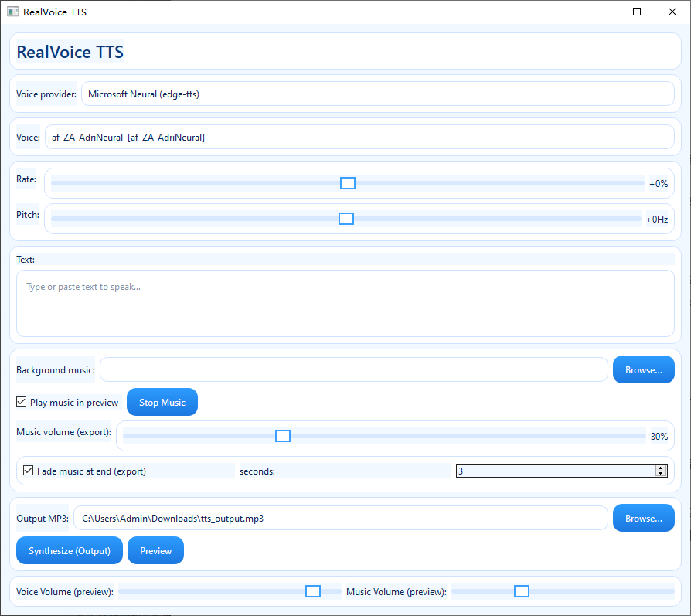Screen dimensions: 691x616
Task: Browse for a background music file
Action: [x=643, y=370]
